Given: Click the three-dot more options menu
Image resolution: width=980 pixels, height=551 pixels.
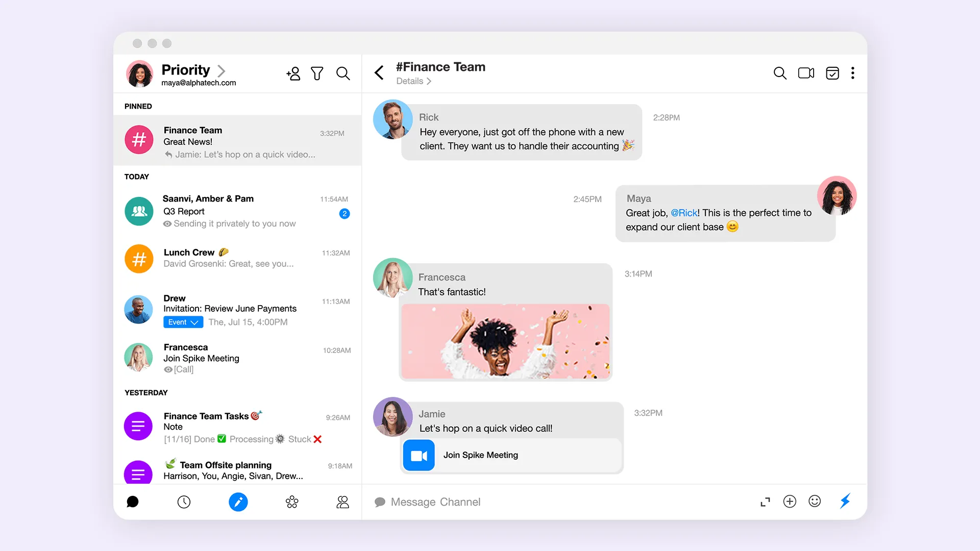Looking at the screenshot, I should (x=853, y=72).
